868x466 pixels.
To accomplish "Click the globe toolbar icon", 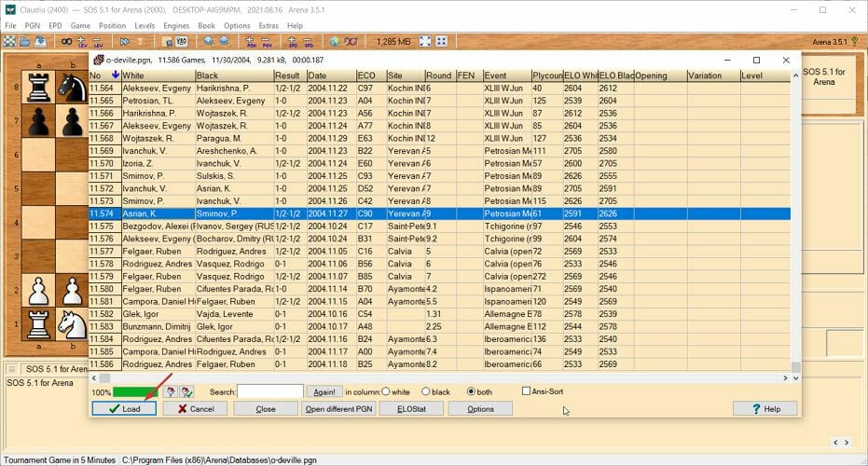I will [x=335, y=42].
